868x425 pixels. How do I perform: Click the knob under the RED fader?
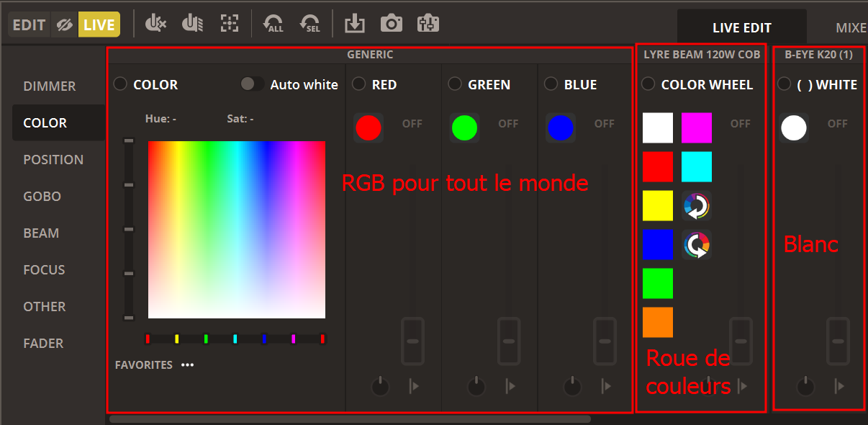(x=380, y=387)
